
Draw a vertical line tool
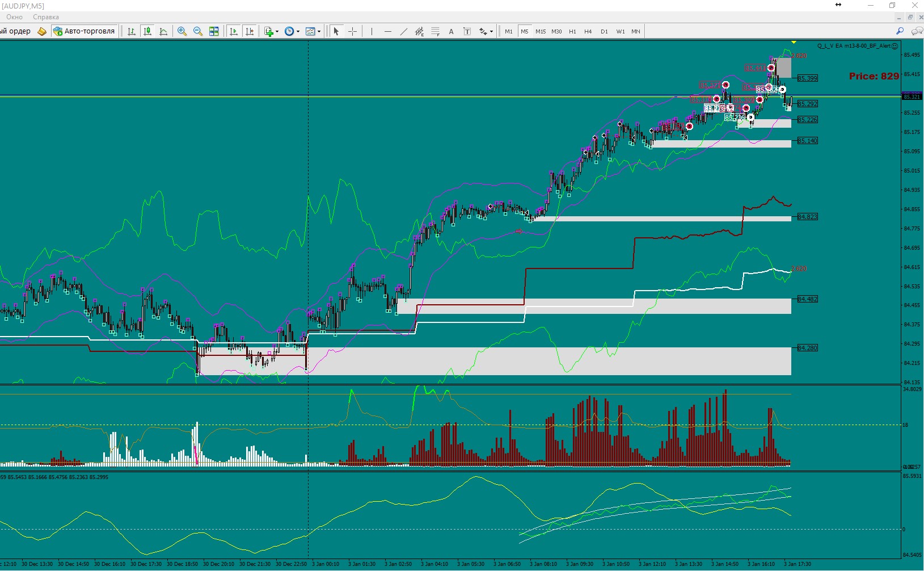[x=372, y=31]
